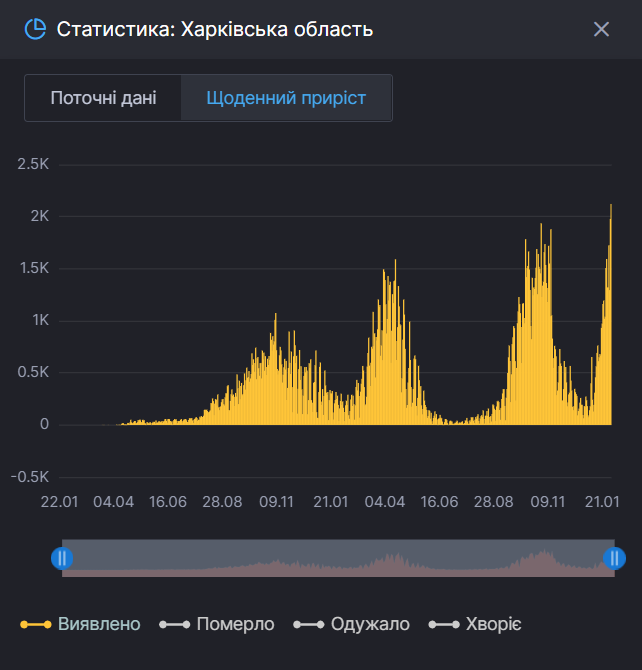Click the first 16.06 x-axis date label
This screenshot has height=670, width=642.
pos(168,502)
